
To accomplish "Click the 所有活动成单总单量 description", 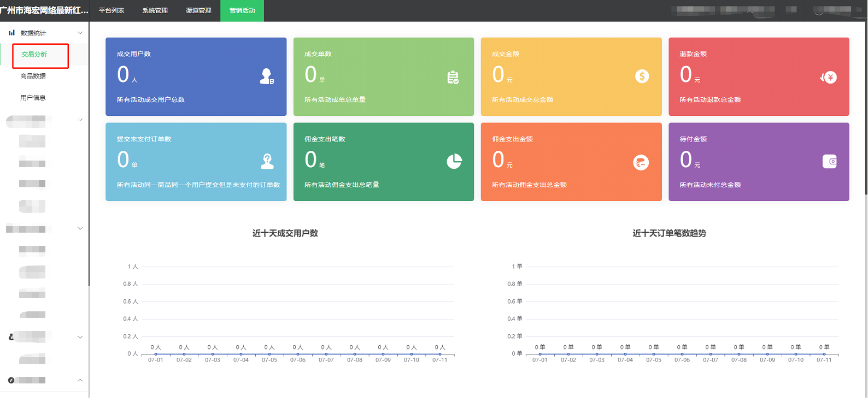I will [335, 100].
